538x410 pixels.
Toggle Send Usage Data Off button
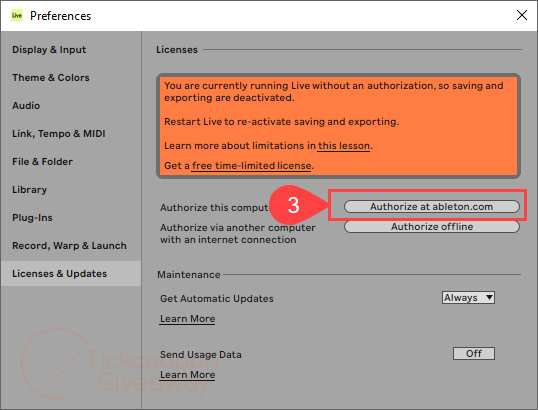pos(473,354)
